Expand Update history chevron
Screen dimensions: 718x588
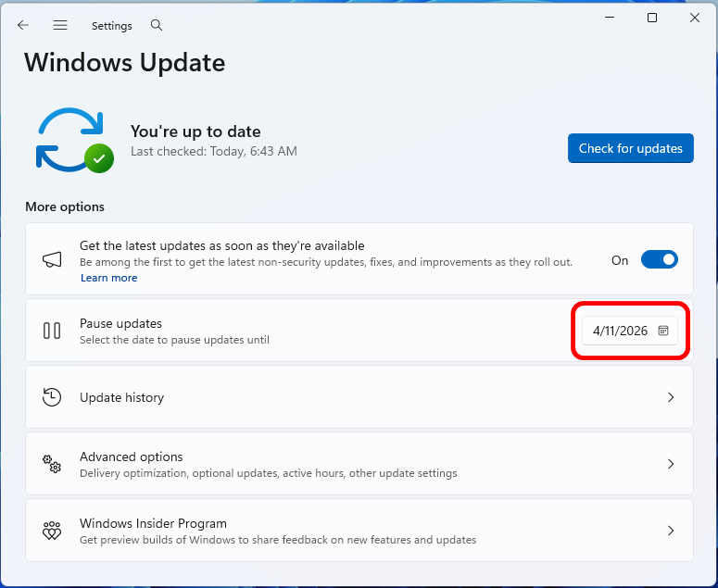[671, 397]
